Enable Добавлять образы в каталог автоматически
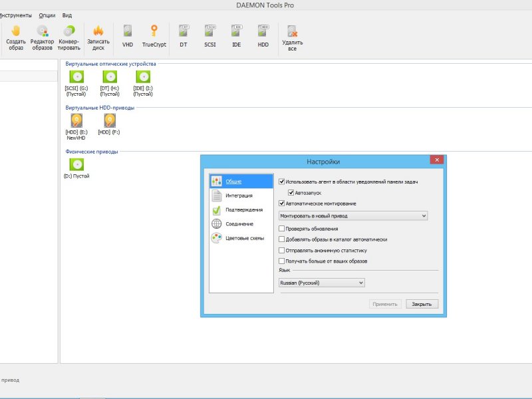532x399 pixels. click(281, 239)
